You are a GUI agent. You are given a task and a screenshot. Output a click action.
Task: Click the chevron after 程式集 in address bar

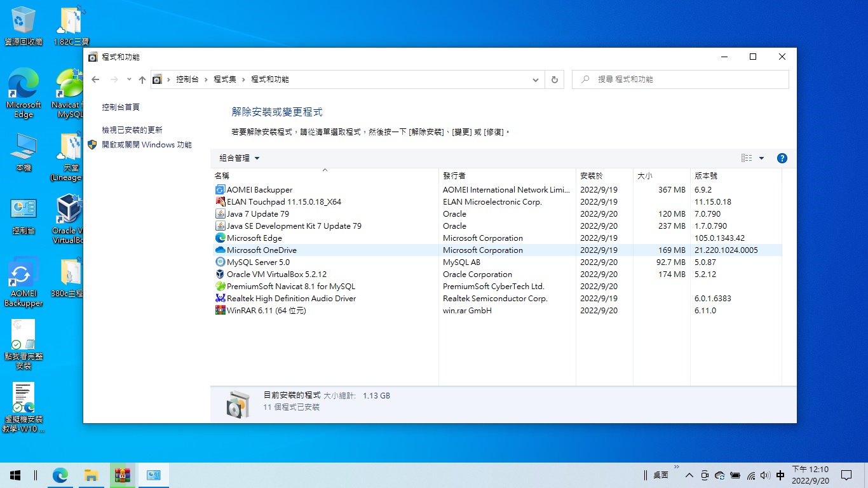click(243, 79)
